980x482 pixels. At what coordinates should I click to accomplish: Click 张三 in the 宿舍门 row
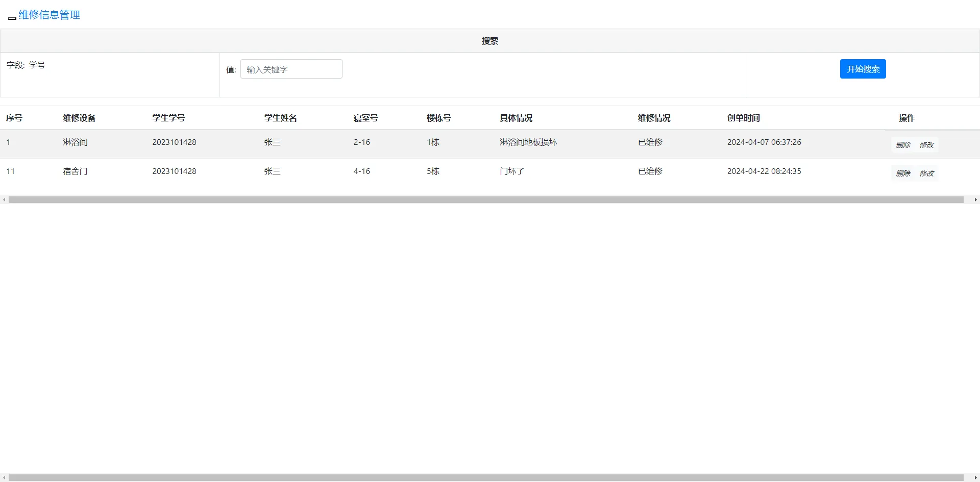272,171
